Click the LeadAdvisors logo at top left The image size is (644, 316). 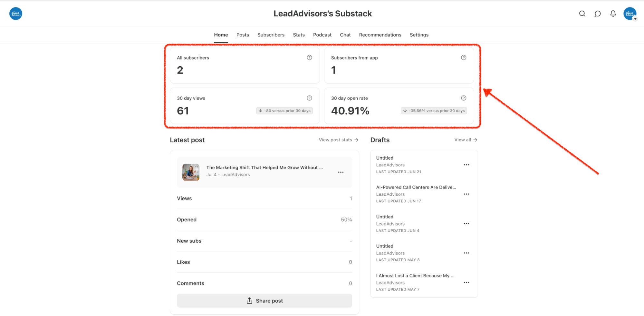coord(16,14)
